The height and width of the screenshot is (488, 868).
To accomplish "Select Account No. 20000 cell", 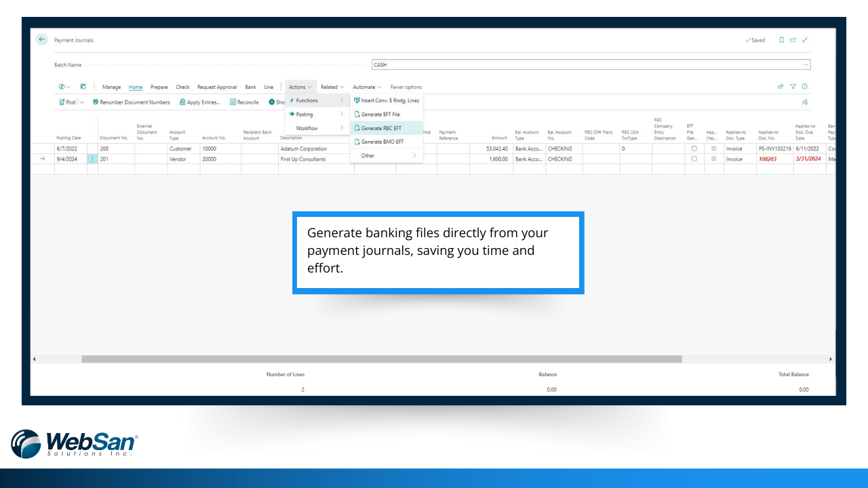I will pos(220,159).
